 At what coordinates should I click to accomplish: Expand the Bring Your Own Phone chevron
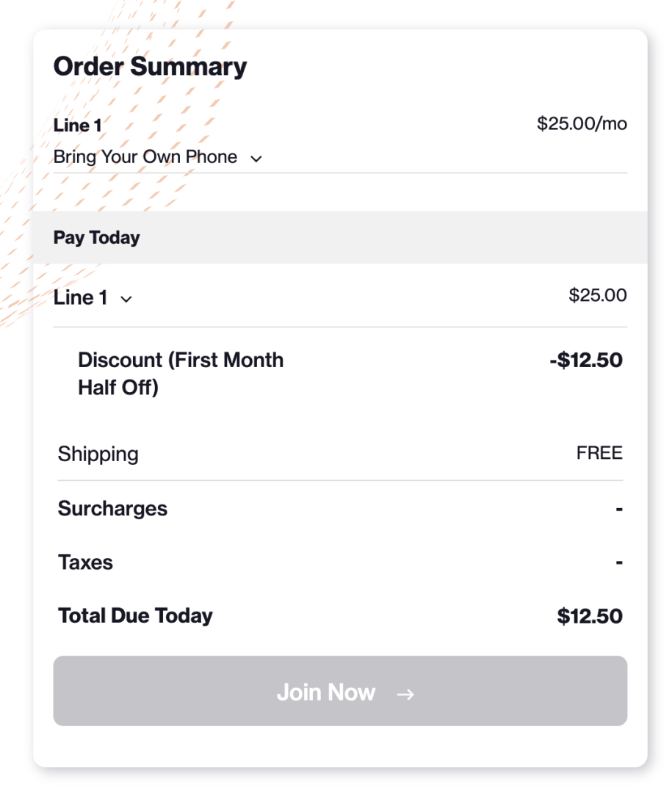click(x=256, y=159)
